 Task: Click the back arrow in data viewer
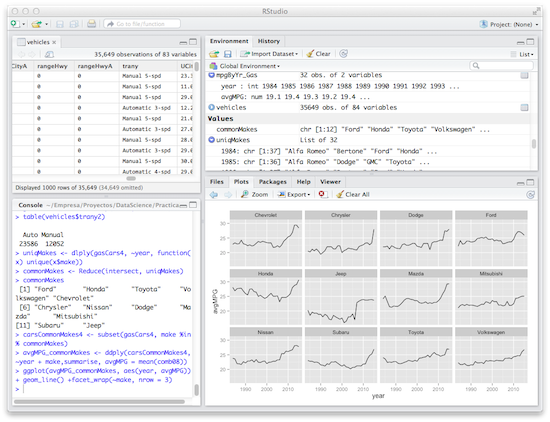click(22, 54)
